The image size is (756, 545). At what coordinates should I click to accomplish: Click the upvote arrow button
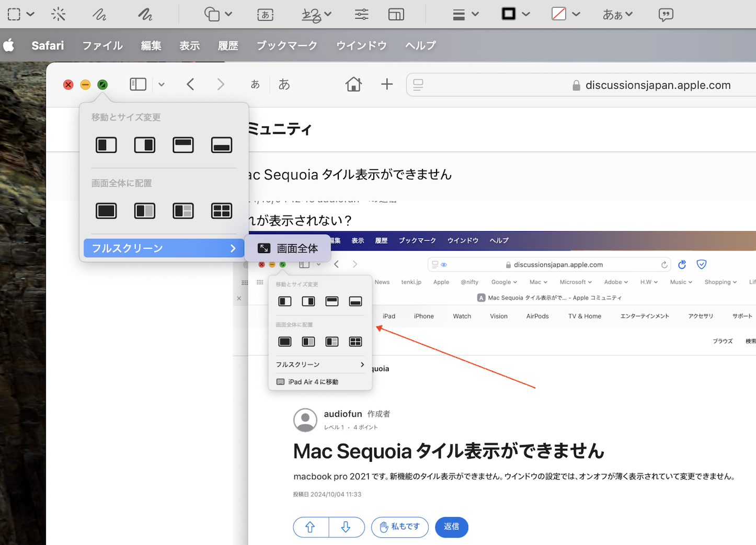point(311,527)
